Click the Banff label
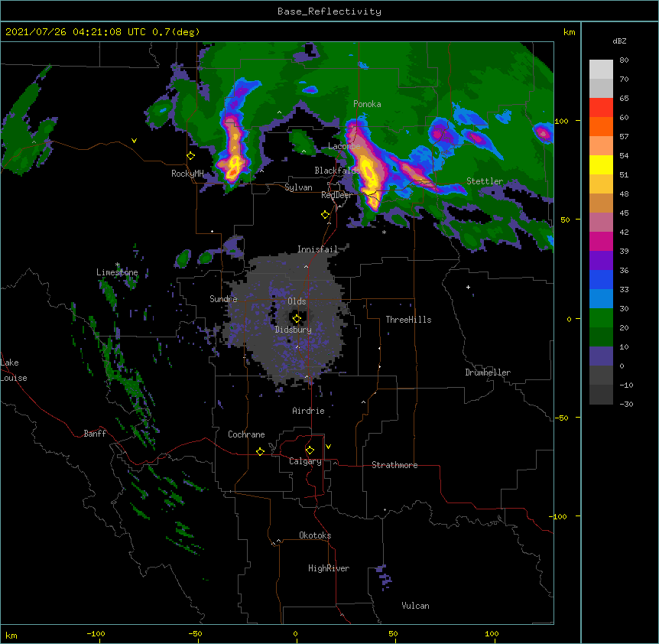659x644 pixels. (x=95, y=434)
